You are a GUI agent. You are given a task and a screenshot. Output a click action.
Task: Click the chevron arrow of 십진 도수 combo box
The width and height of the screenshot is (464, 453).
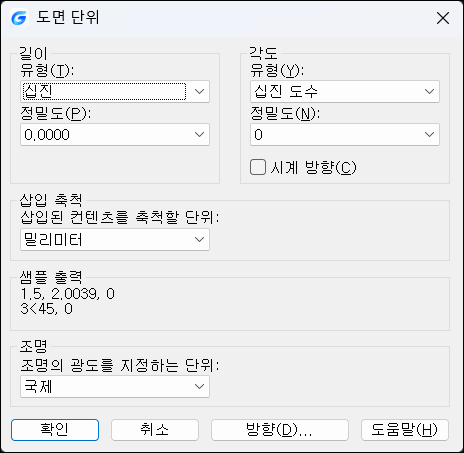(429, 91)
